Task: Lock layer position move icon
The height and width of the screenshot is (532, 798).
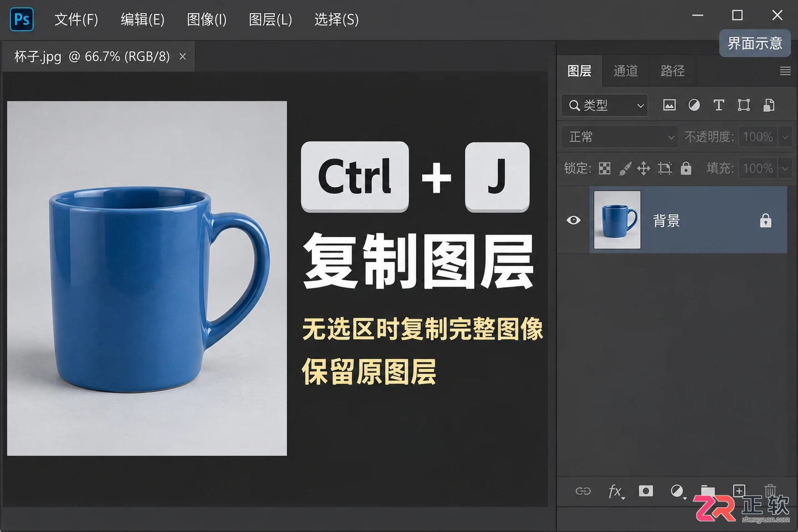Action: point(643,168)
